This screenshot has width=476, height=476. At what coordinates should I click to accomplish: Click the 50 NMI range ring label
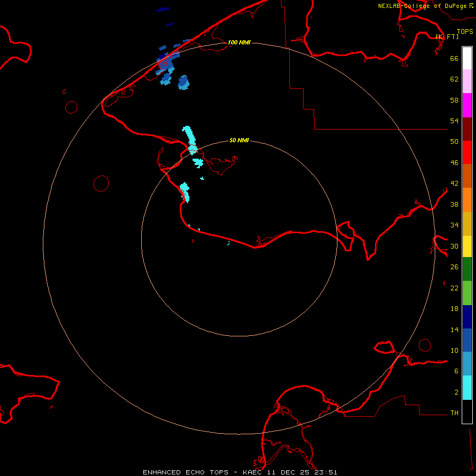pyautogui.click(x=239, y=140)
